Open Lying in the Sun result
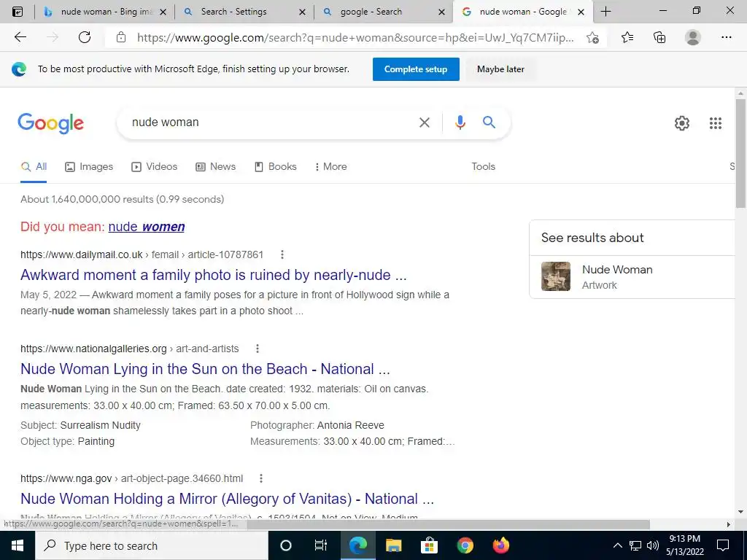The width and height of the screenshot is (747, 560). pyautogui.click(x=205, y=369)
